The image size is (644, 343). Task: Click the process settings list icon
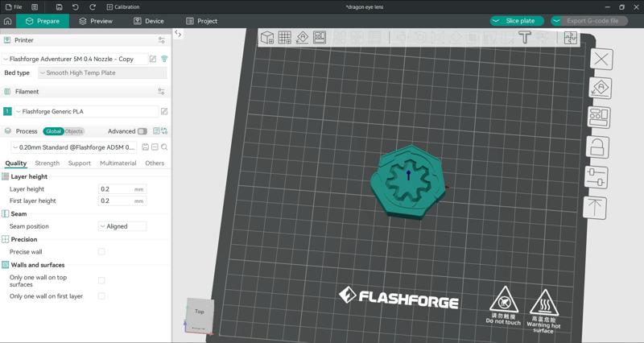pos(156,131)
